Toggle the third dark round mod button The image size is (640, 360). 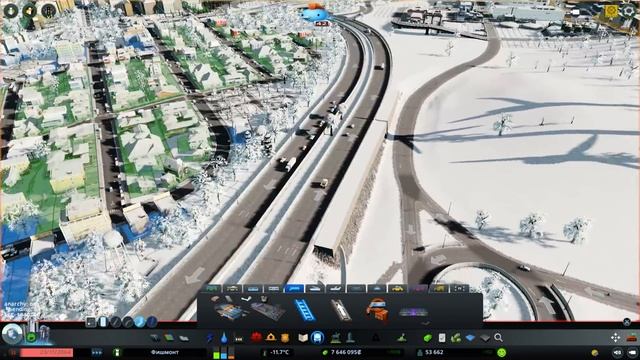point(116,322)
